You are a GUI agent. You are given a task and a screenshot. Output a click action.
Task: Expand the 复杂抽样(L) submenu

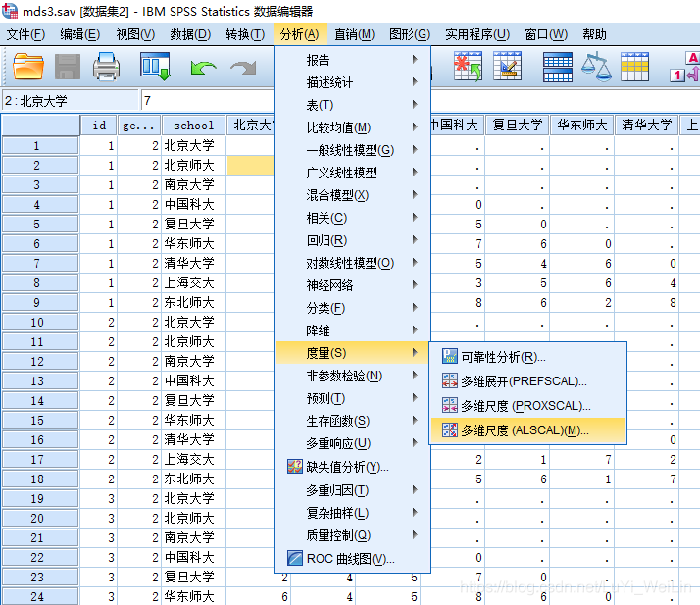pos(352,513)
